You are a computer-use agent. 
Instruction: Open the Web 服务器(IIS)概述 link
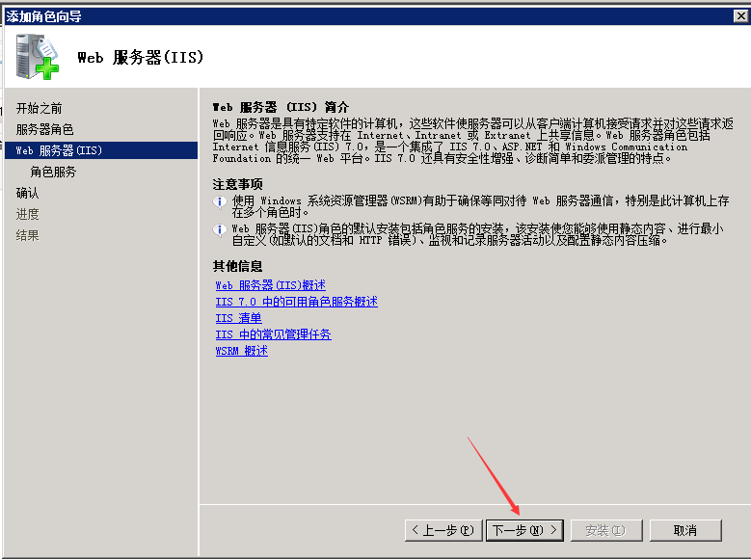coord(270,285)
